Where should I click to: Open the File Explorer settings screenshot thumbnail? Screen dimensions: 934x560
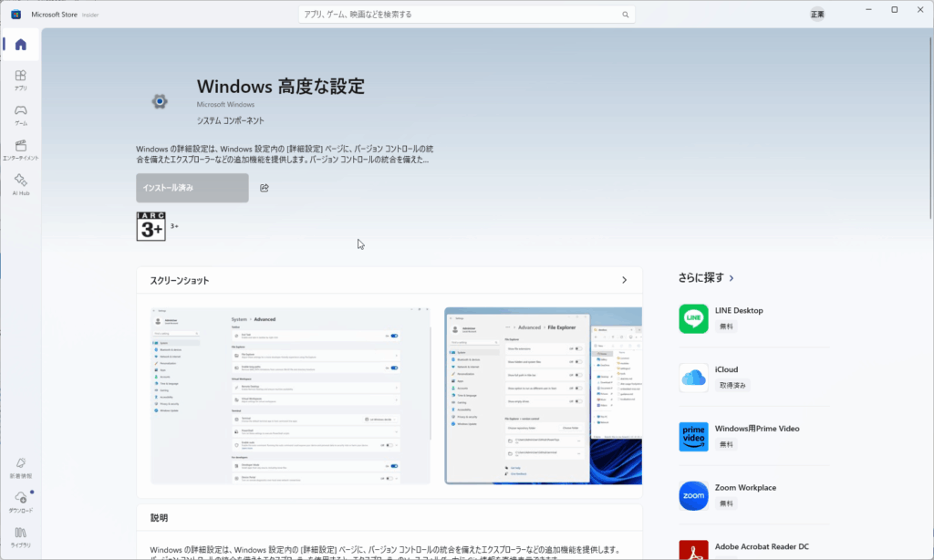pos(544,396)
